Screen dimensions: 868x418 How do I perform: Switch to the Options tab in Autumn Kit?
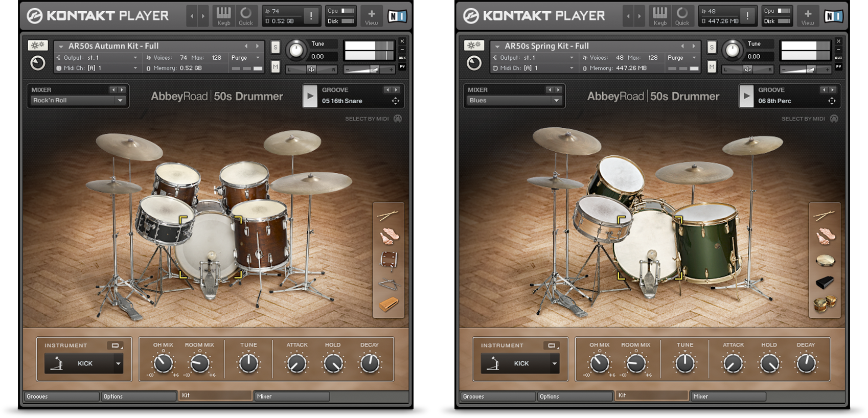pos(139,397)
